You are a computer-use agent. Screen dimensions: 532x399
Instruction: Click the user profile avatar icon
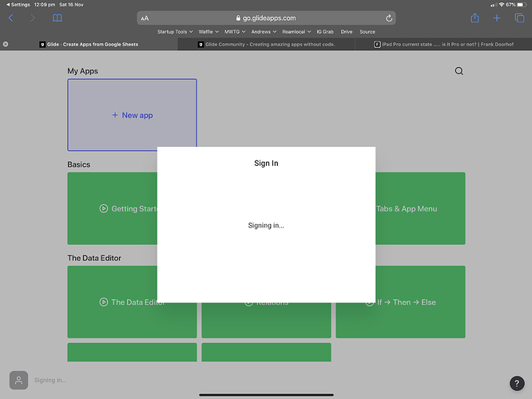[18, 380]
